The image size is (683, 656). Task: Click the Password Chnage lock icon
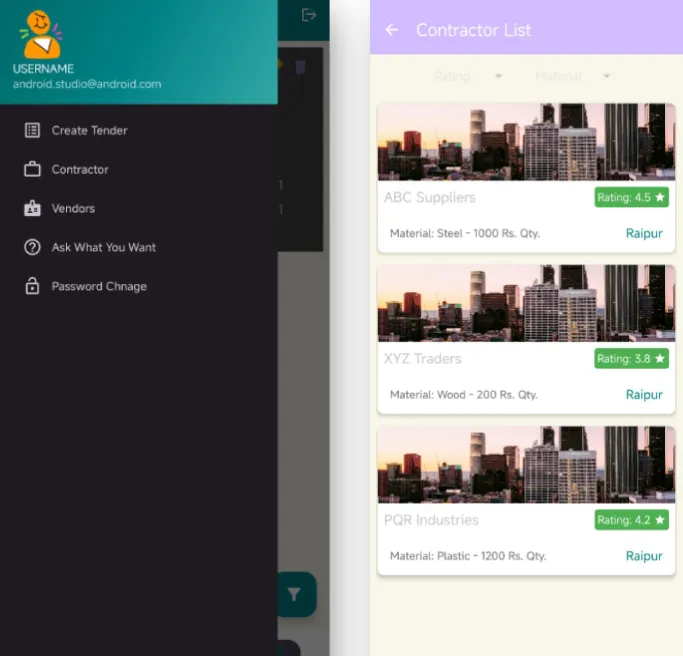pyautogui.click(x=32, y=286)
